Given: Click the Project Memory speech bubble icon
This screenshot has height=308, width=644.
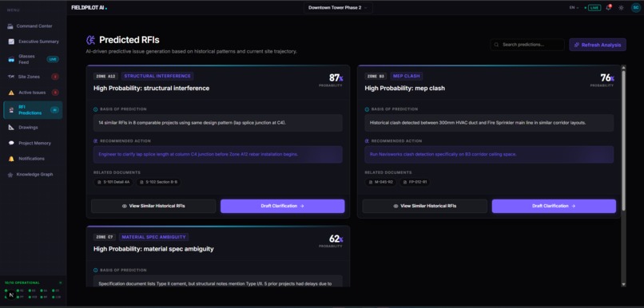Looking at the screenshot, I should (11, 143).
